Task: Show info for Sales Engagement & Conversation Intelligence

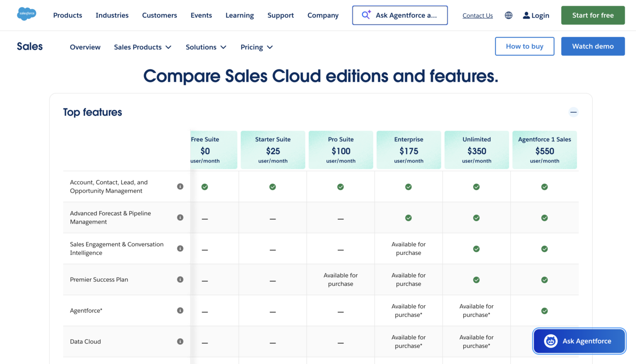Action: click(x=180, y=248)
